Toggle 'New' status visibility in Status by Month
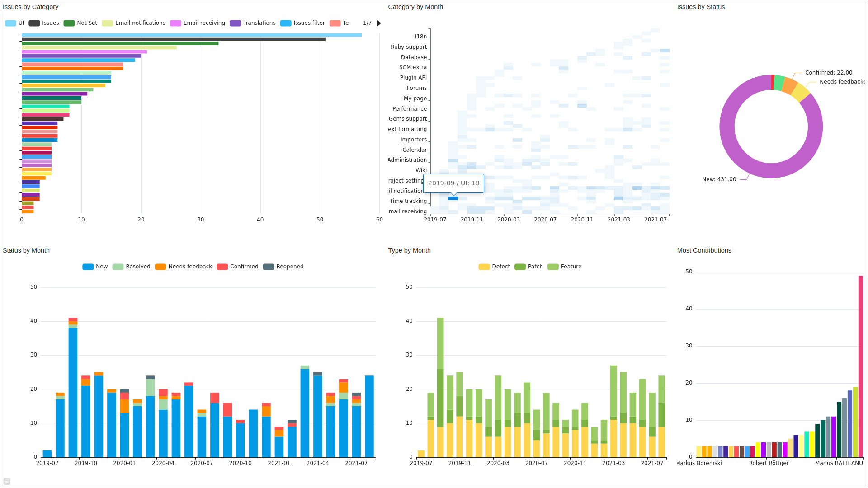The height and width of the screenshot is (488, 868). [95, 266]
